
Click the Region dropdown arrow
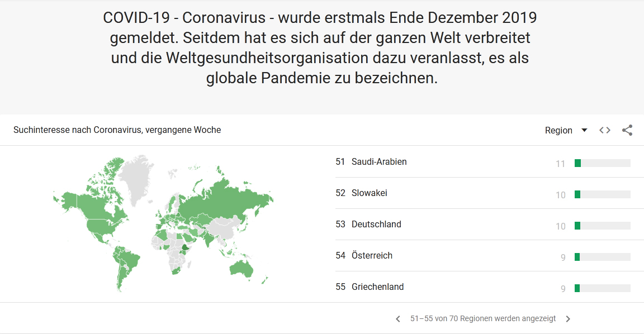pos(584,130)
